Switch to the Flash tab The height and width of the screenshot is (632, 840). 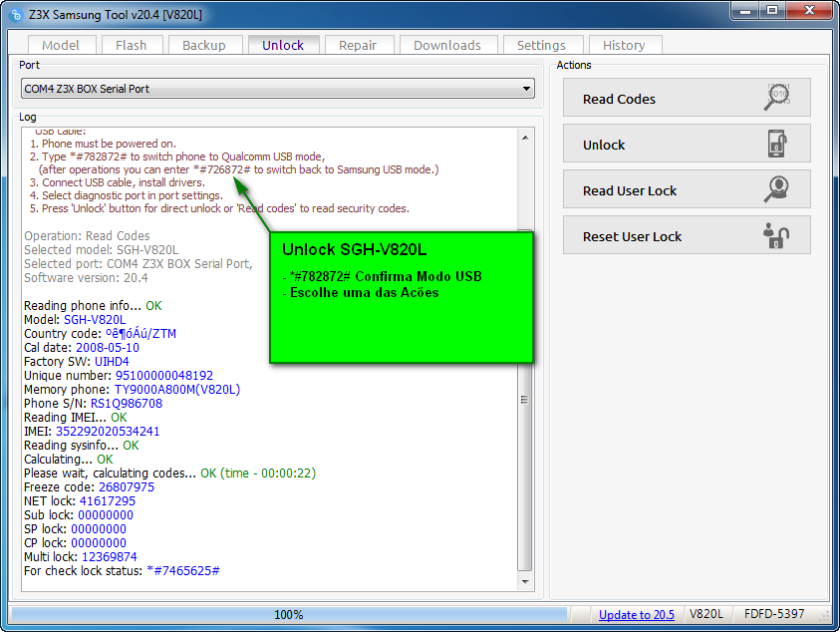[132, 45]
